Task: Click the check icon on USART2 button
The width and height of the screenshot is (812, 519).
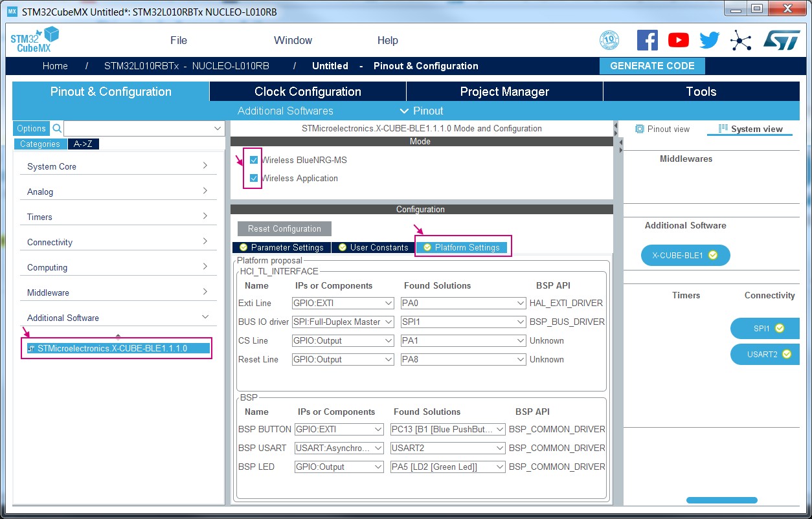Action: [787, 354]
